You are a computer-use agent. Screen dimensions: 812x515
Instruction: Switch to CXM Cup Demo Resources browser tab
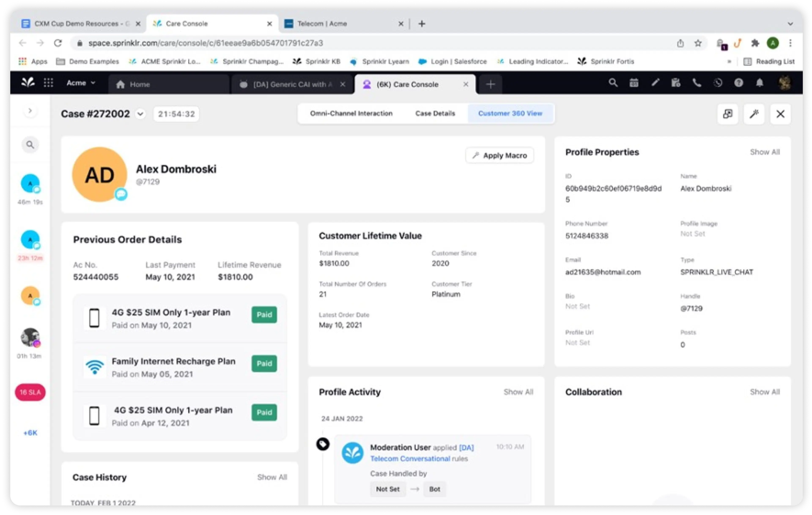[81, 24]
